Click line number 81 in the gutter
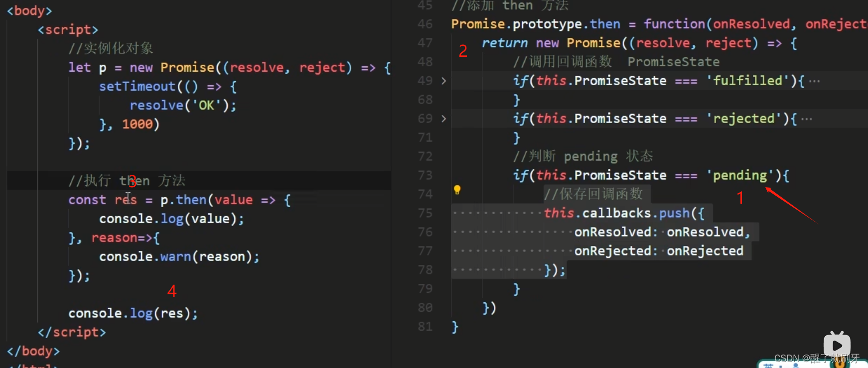The height and width of the screenshot is (368, 868). coord(425,327)
